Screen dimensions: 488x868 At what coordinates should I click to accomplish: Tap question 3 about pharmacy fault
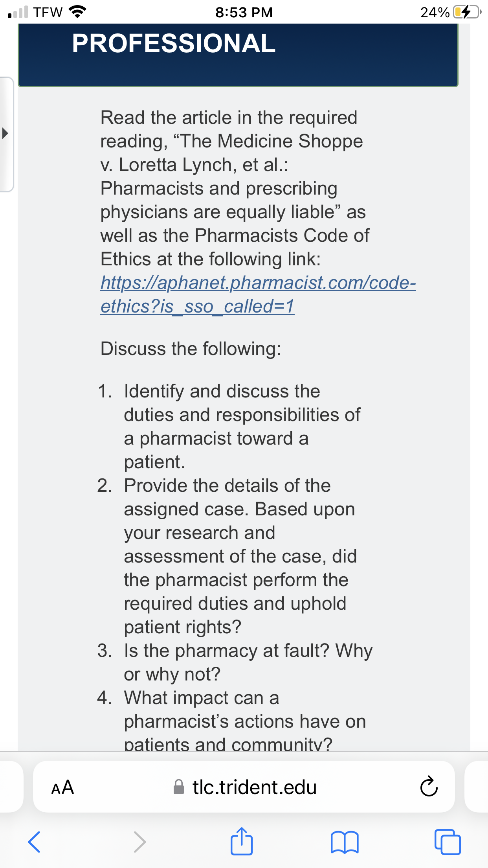pos(235,662)
